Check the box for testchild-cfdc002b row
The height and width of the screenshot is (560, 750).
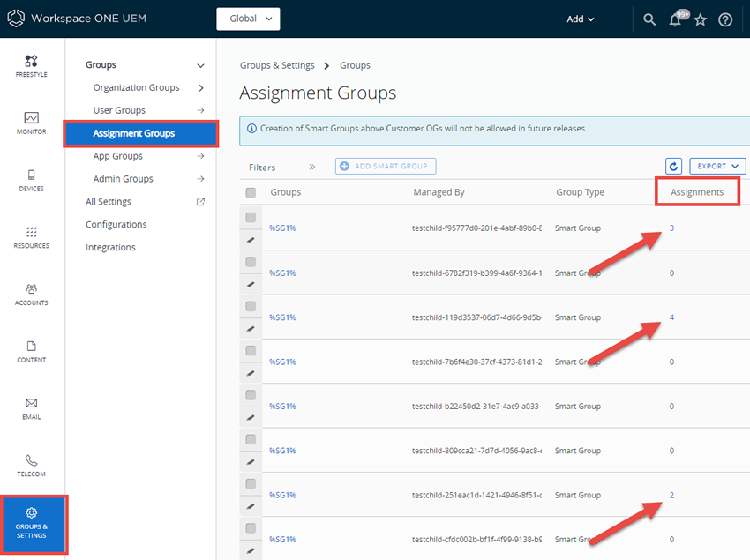(x=251, y=528)
